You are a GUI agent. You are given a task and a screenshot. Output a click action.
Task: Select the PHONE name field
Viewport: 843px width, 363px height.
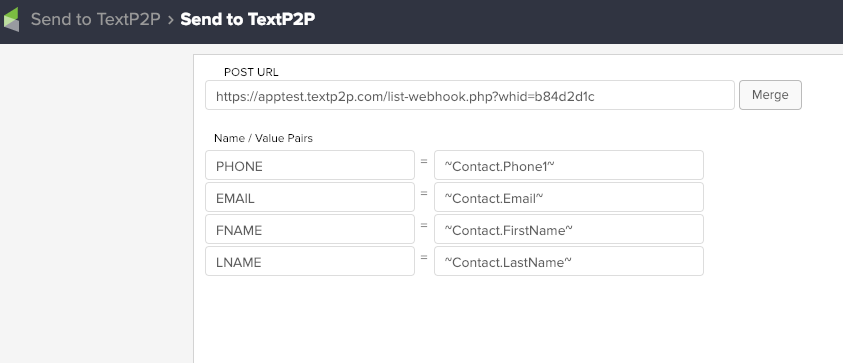[x=310, y=165]
